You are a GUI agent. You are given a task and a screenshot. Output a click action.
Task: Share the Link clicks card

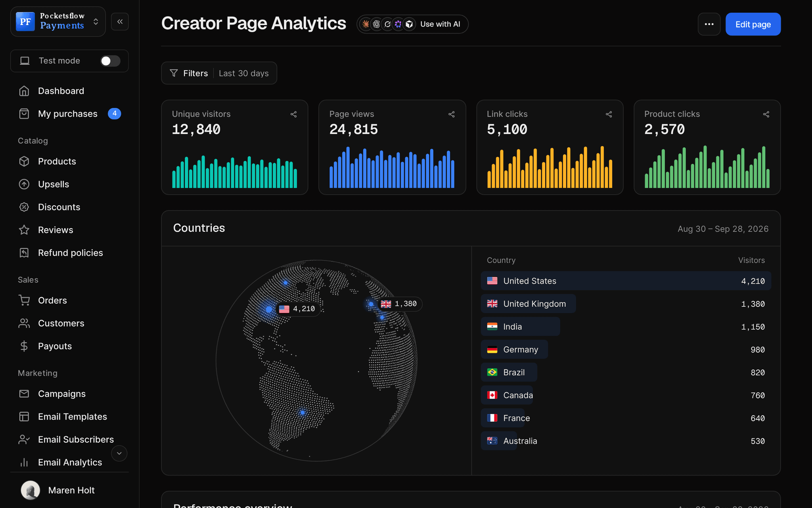(x=609, y=114)
